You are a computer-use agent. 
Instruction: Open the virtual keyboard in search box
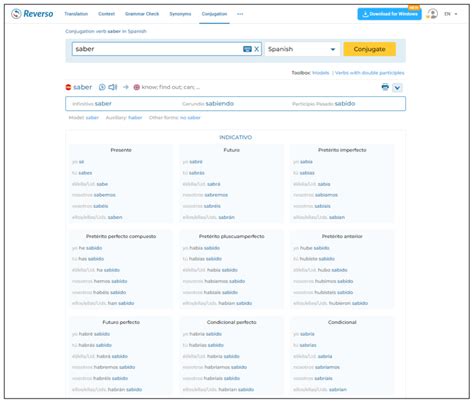coord(247,49)
